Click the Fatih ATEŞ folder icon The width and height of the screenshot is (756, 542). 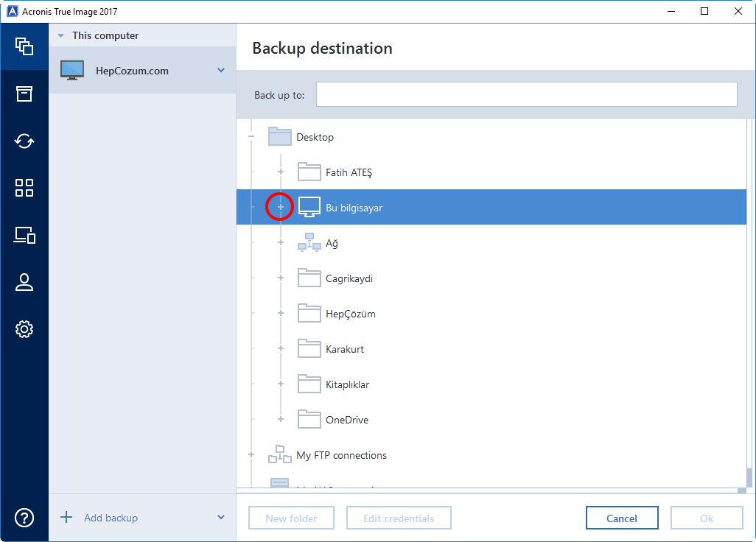click(309, 172)
